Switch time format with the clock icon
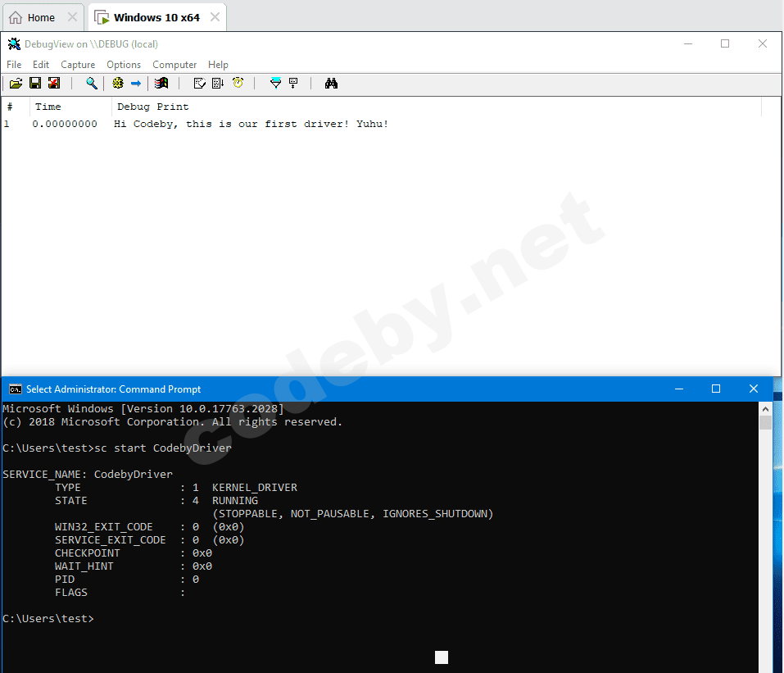The width and height of the screenshot is (784, 673). point(238,83)
